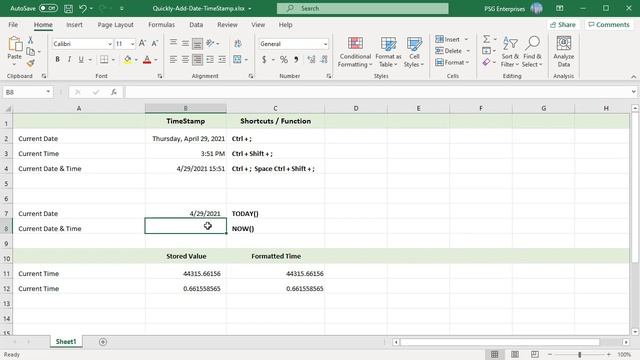Open the Name Box dropdown arrow
This screenshot has width=640, height=360.
(48, 92)
